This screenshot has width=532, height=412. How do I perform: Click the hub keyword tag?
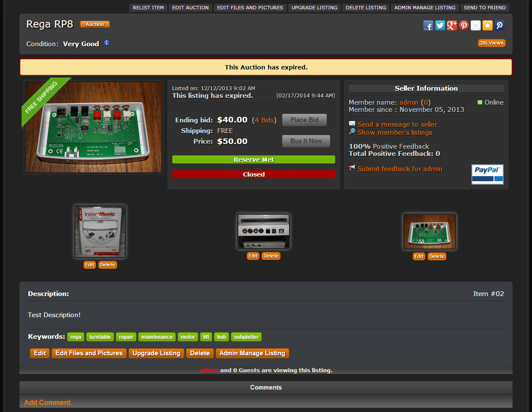click(221, 337)
